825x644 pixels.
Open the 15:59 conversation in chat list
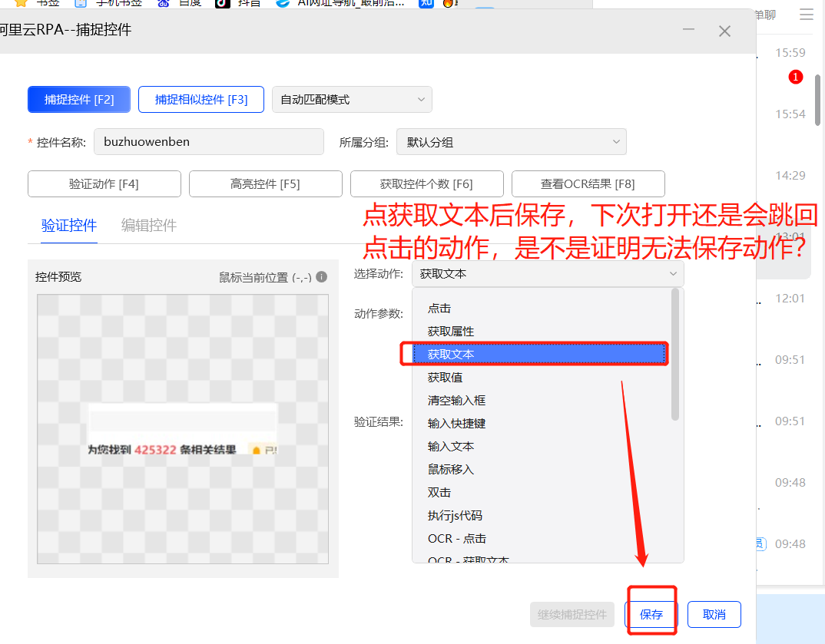790,52
